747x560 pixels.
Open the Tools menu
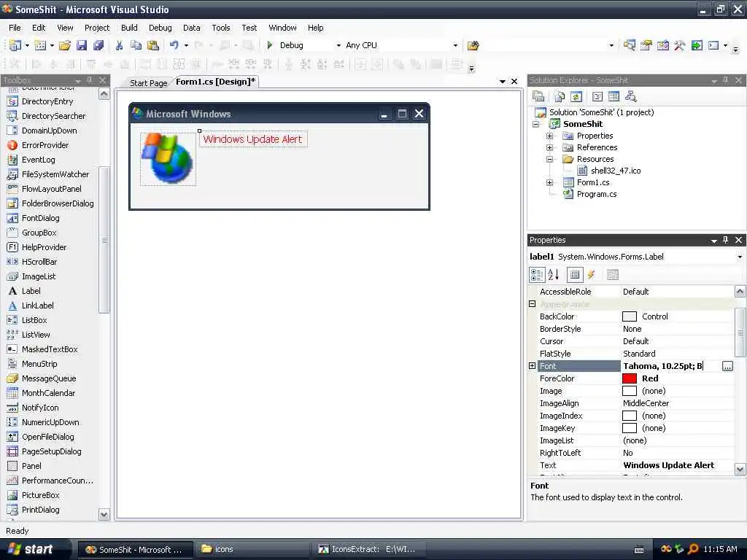pyautogui.click(x=221, y=28)
